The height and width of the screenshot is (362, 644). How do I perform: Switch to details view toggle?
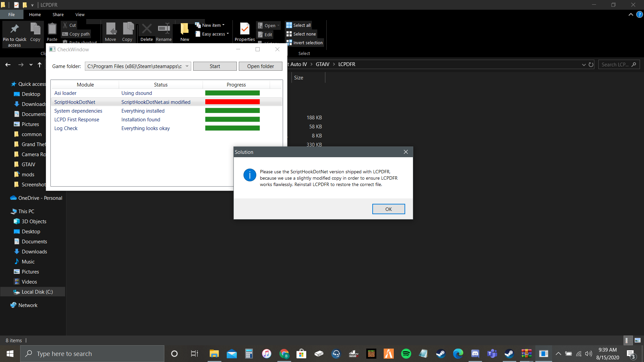click(x=627, y=340)
